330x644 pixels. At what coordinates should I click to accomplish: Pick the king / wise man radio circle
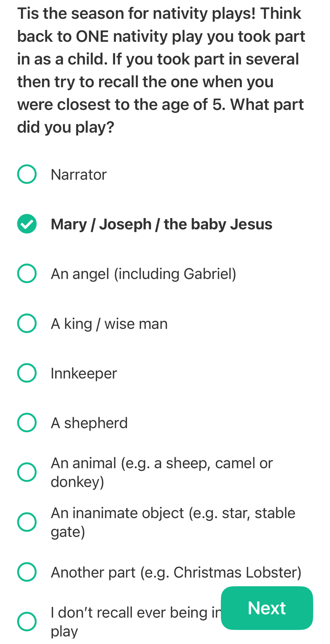pos(27,323)
